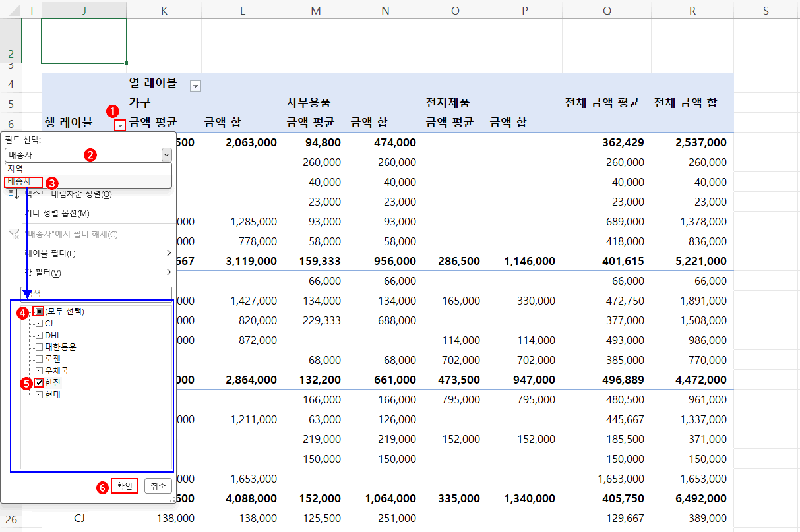
Task: Open the 열 레이블 filter dropdown arrow
Action: click(x=195, y=86)
